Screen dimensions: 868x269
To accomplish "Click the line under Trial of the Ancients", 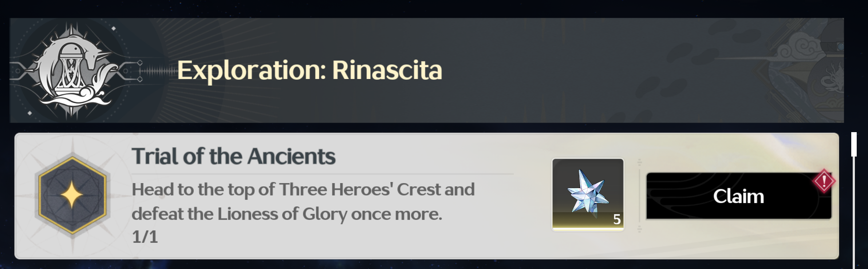I will point(322,174).
